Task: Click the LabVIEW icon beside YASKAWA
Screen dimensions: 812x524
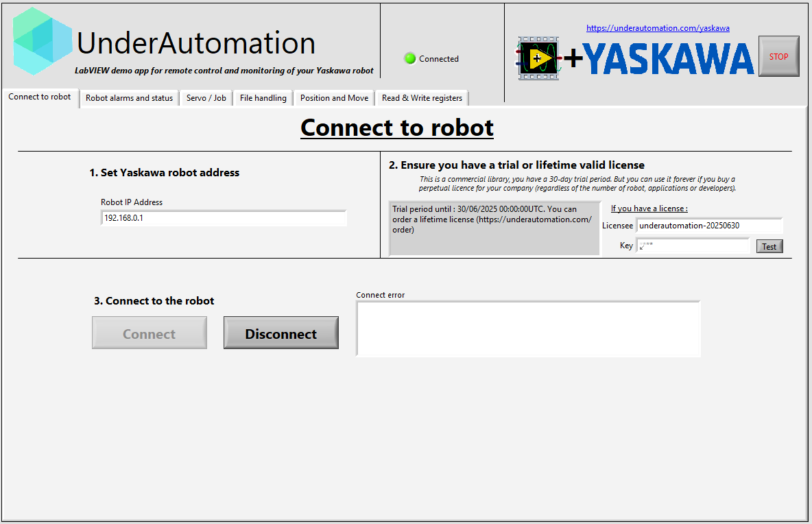Action: click(x=538, y=58)
